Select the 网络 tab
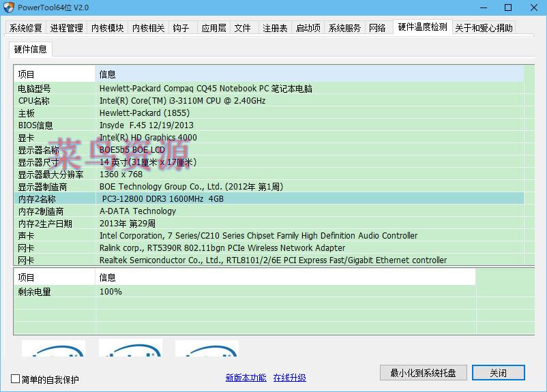The image size is (547, 392). [377, 28]
